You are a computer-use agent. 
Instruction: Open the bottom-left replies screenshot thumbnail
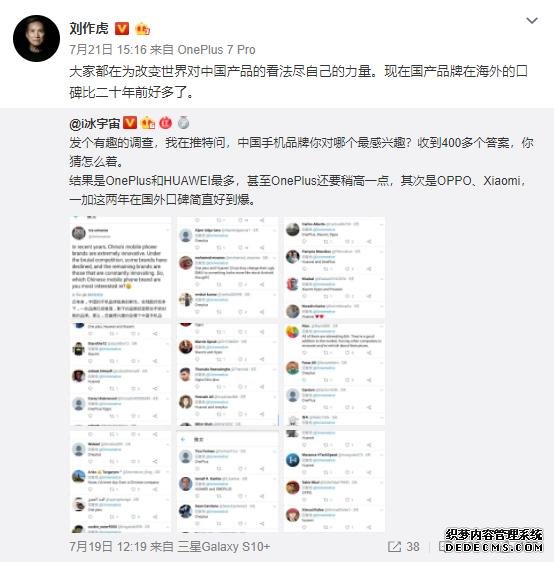(x=120, y=481)
